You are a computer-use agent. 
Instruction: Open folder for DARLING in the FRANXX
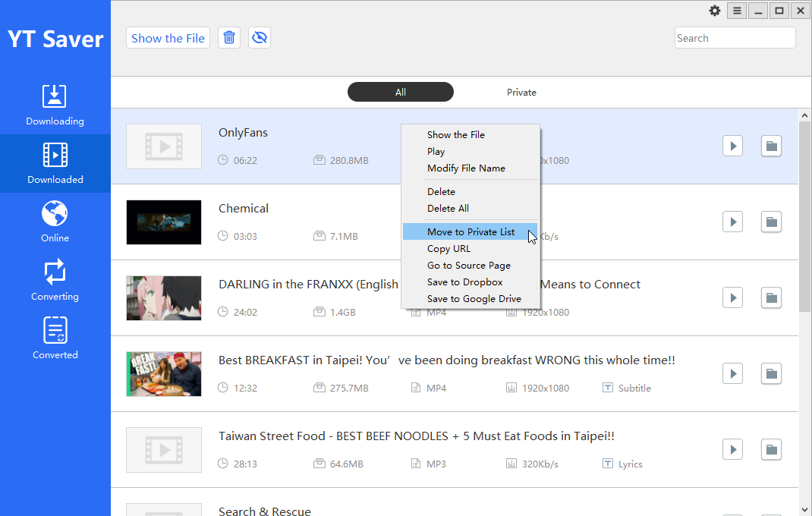(x=771, y=298)
